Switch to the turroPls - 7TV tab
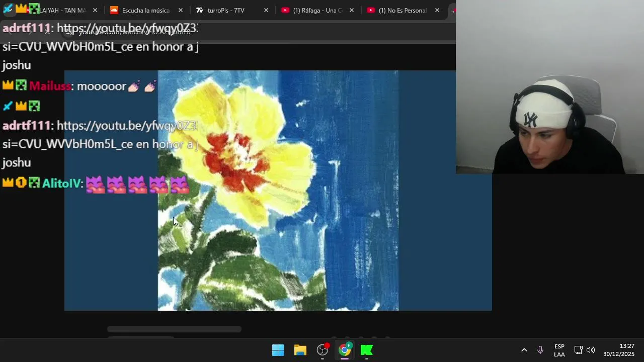The height and width of the screenshot is (362, 644). [x=226, y=10]
